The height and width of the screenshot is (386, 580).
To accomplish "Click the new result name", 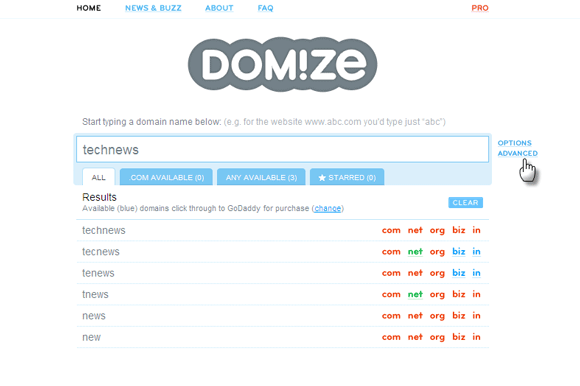I will pyautogui.click(x=91, y=338).
